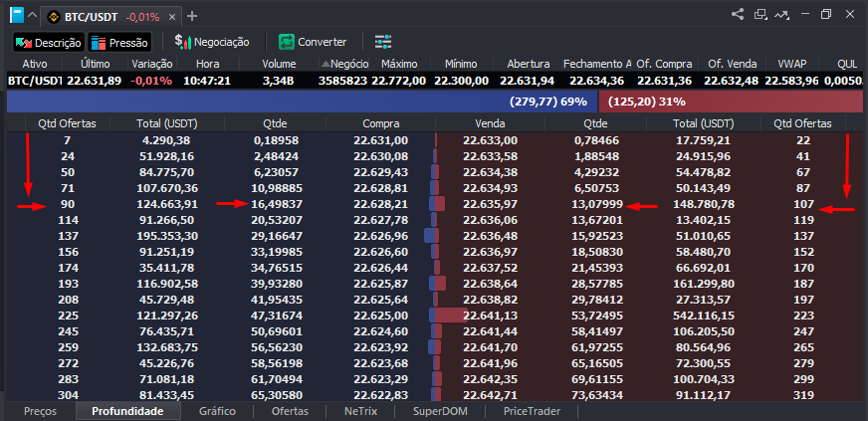Click the Mínimo column header
868x421 pixels.
click(460, 64)
